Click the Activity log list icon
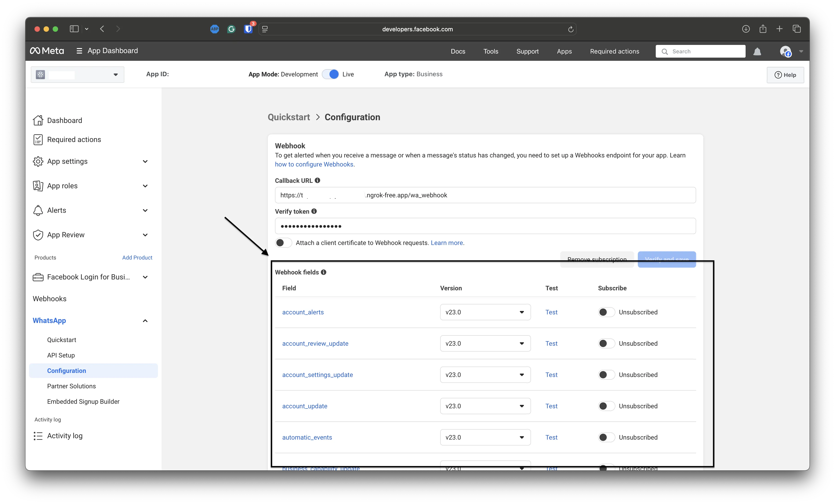The image size is (835, 504). (x=38, y=436)
